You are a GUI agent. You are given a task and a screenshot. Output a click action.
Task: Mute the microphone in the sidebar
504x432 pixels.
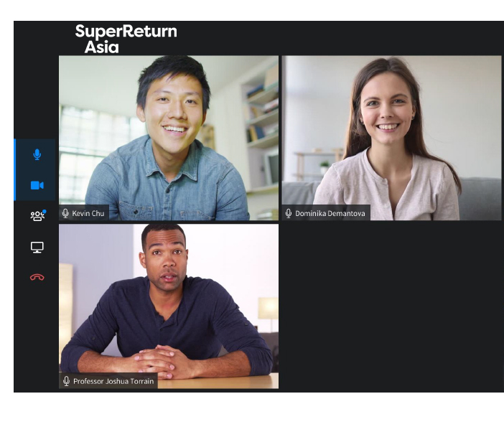tap(37, 154)
